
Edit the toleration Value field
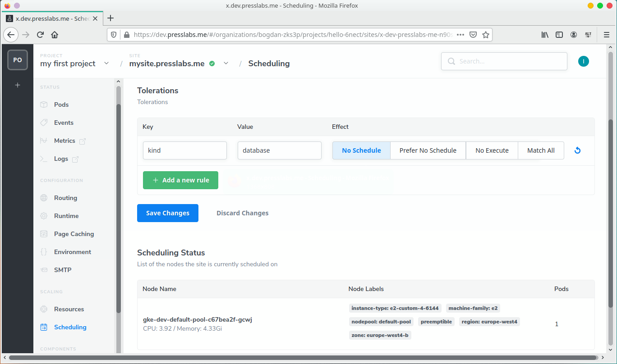[x=280, y=150]
